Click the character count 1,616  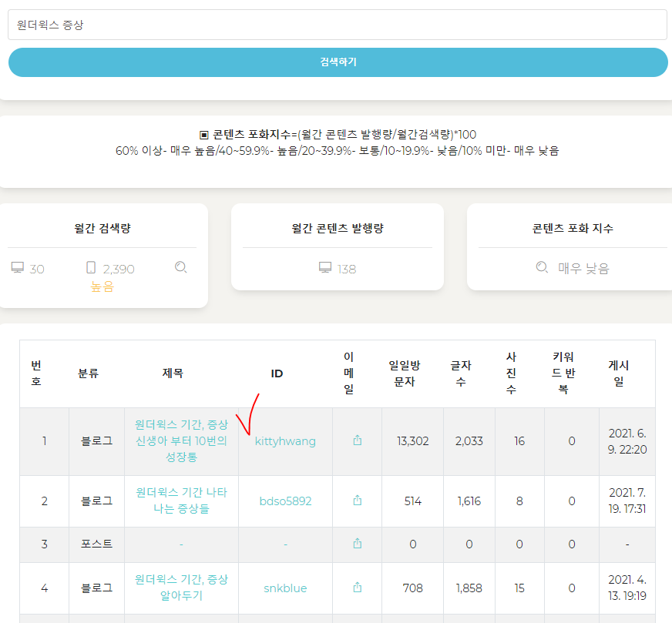pos(469,501)
